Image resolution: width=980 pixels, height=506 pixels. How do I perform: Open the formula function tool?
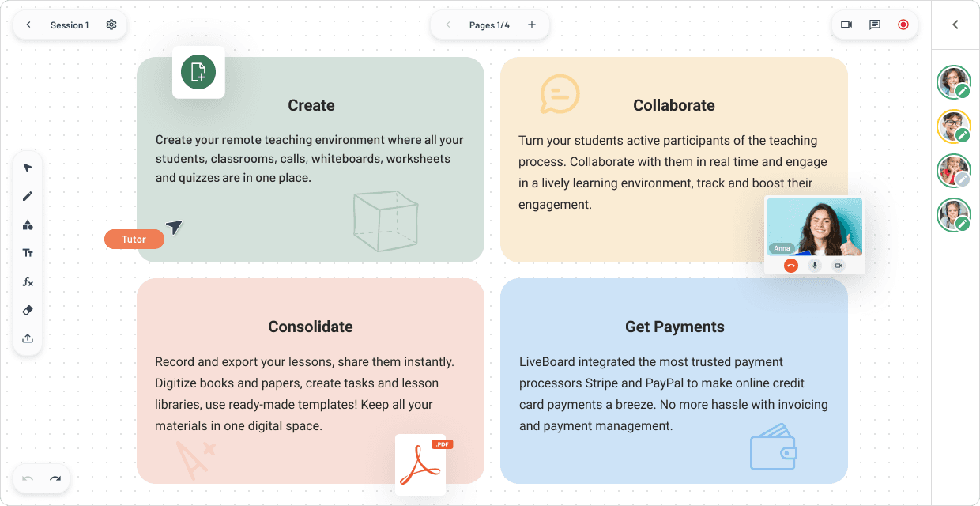pyautogui.click(x=28, y=281)
